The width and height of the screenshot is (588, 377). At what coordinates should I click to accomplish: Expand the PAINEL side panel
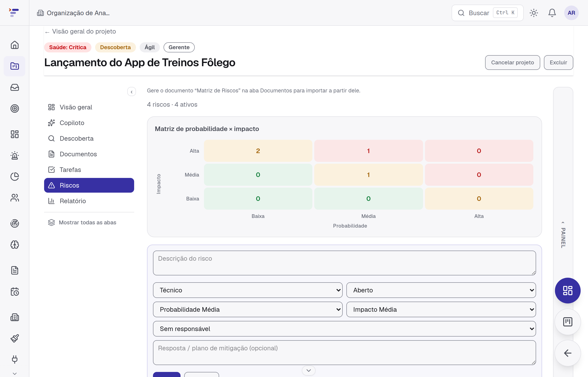point(563,235)
